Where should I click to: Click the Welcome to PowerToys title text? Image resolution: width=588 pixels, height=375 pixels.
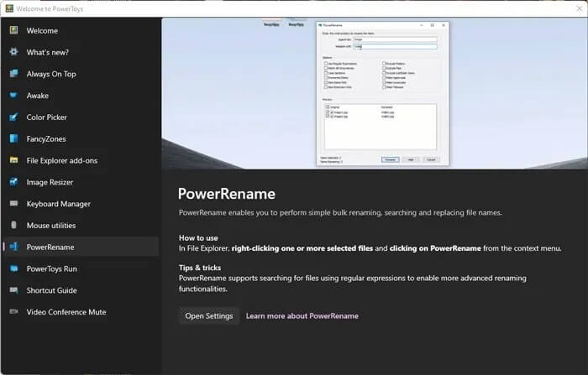pos(50,8)
